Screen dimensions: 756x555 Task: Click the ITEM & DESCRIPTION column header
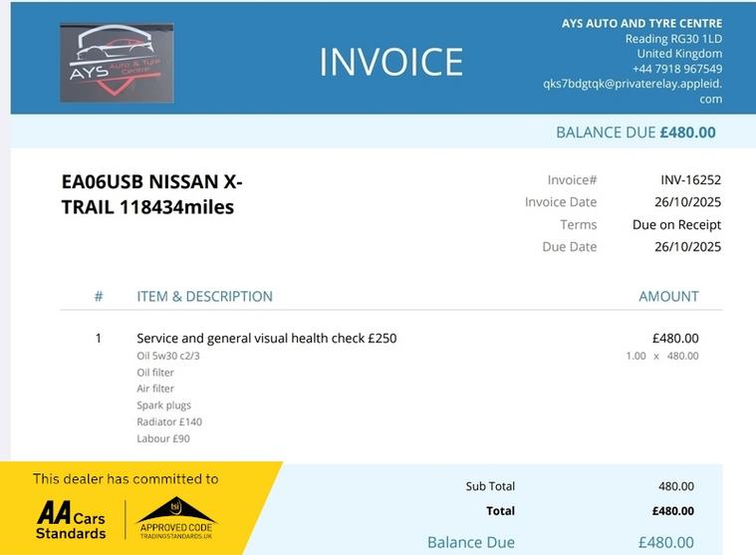point(204,296)
